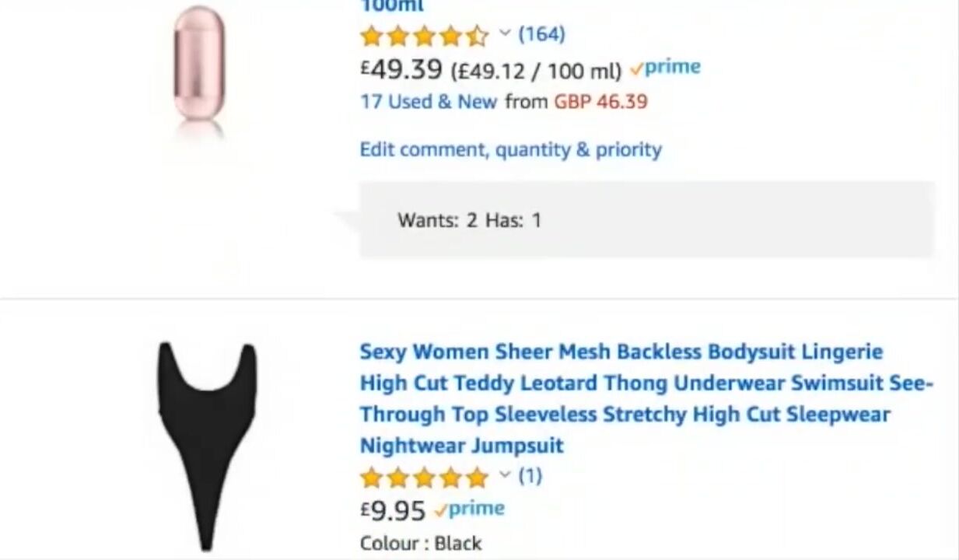Expand ratings chevron beside the perfume stars
959x560 pixels.
[x=504, y=33]
